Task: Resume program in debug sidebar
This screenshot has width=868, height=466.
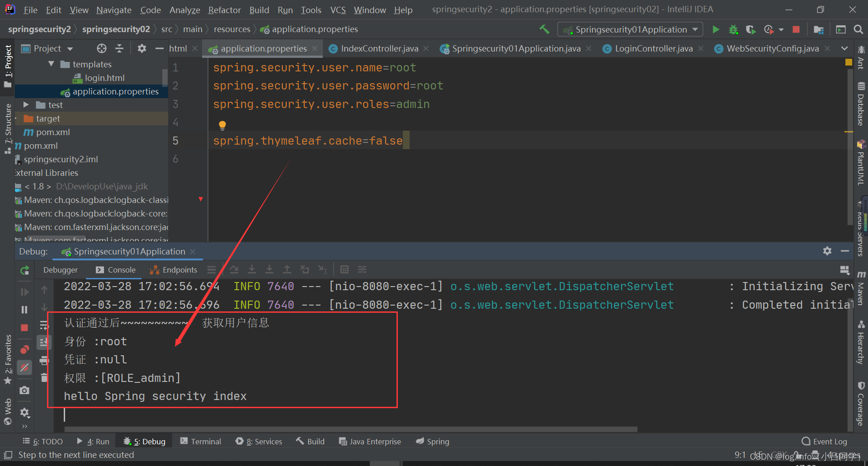Action: [x=25, y=292]
